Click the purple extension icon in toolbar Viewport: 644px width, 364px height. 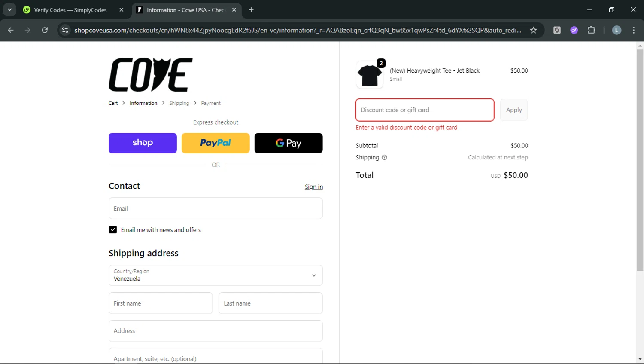pyautogui.click(x=574, y=30)
